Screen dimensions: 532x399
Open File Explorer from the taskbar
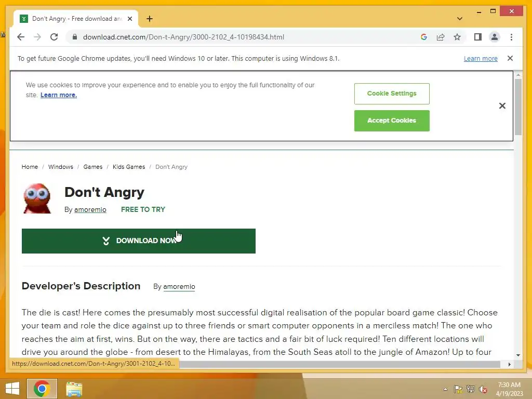coord(74,389)
